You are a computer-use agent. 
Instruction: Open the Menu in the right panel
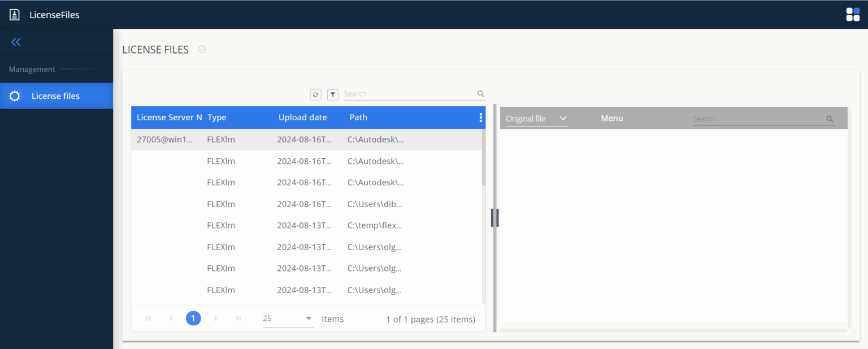tap(612, 118)
